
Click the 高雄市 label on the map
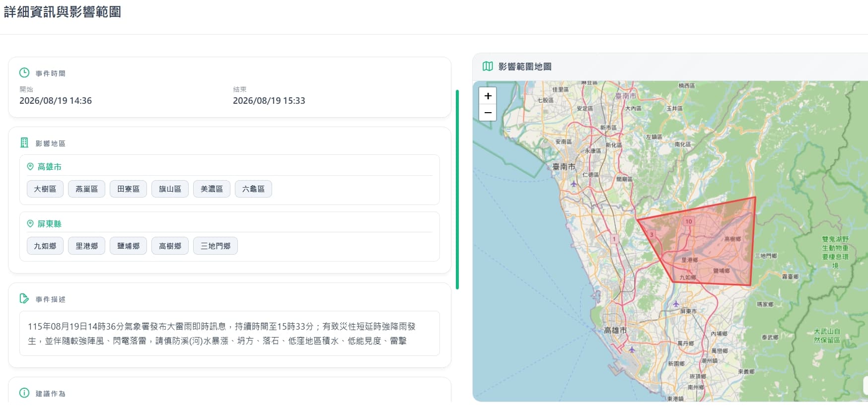pos(615,330)
